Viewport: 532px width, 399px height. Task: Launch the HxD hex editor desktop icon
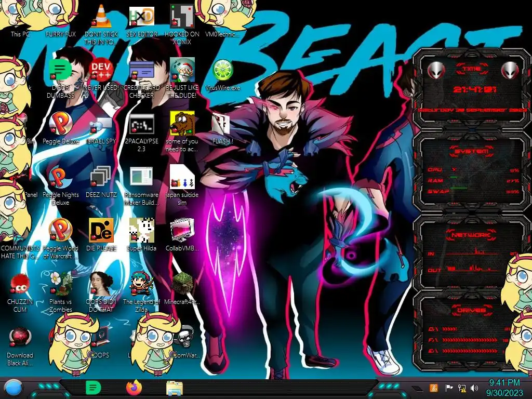[141, 16]
